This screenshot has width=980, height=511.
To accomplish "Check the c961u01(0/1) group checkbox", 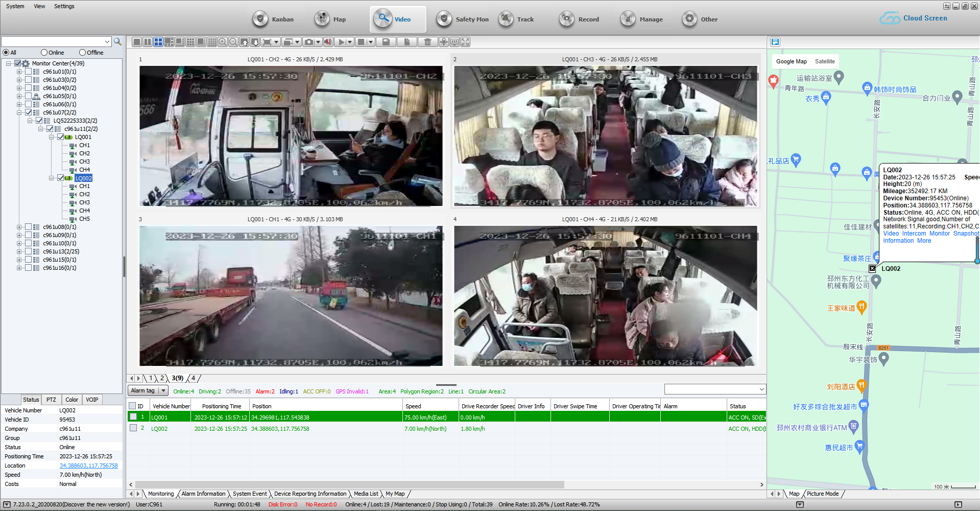I will click(28, 72).
